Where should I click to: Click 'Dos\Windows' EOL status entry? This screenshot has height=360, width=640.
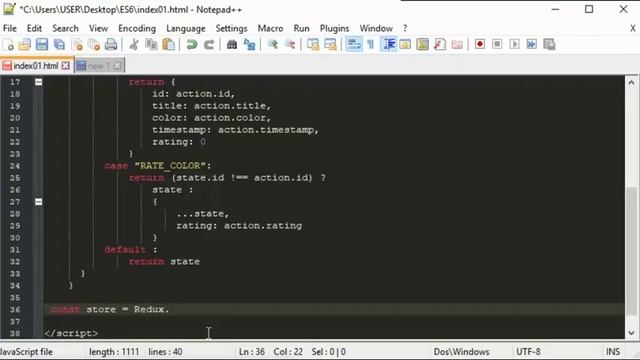tap(462, 351)
